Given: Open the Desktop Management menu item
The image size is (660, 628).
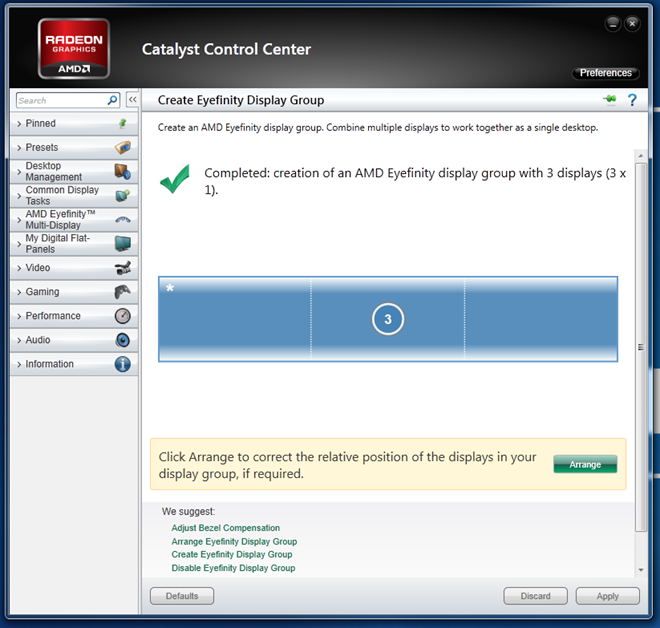Looking at the screenshot, I should tap(74, 171).
